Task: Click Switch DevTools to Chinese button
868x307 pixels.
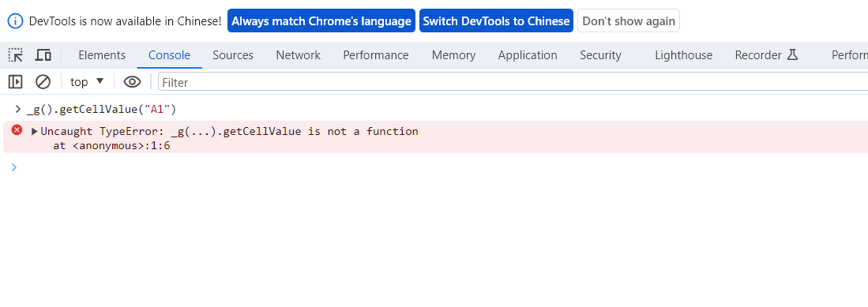Action: (496, 21)
